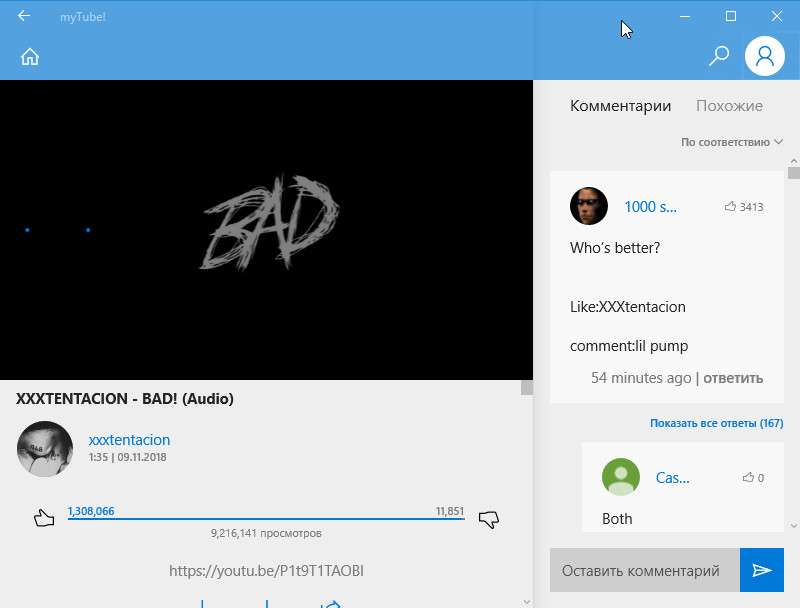Show all replies Показать все ответы (167)

click(716, 423)
